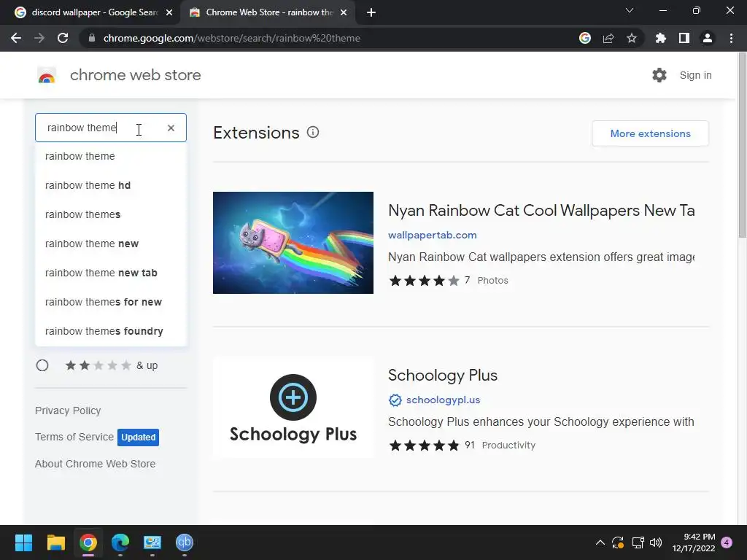Viewport: 747px width, 560px height.
Task: Choose suggestion 'rainbow theme hd'
Action: coord(111,185)
